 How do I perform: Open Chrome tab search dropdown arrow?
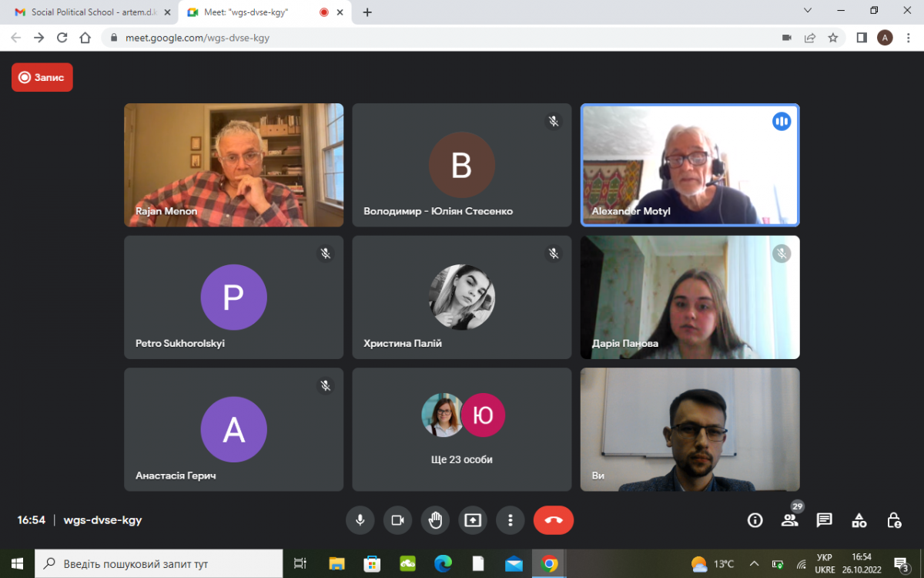point(808,11)
